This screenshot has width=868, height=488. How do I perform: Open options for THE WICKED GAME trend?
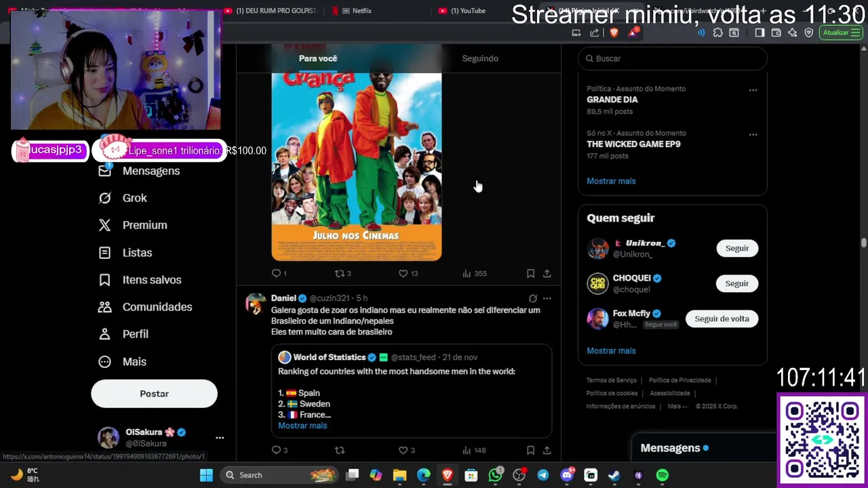(753, 135)
